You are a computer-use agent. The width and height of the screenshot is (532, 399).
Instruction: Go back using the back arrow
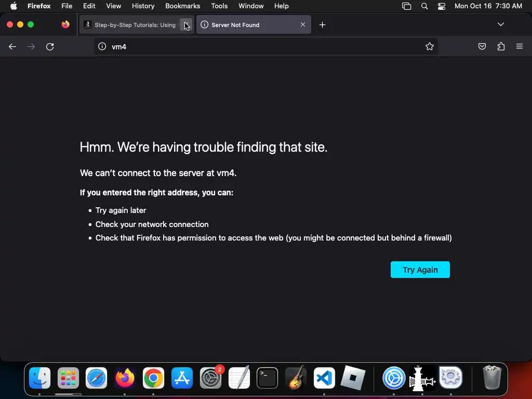coord(12,46)
